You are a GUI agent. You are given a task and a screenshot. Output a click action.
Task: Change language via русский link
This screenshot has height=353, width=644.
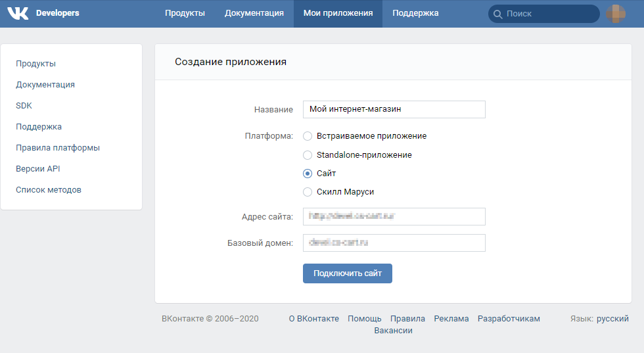tap(612, 319)
